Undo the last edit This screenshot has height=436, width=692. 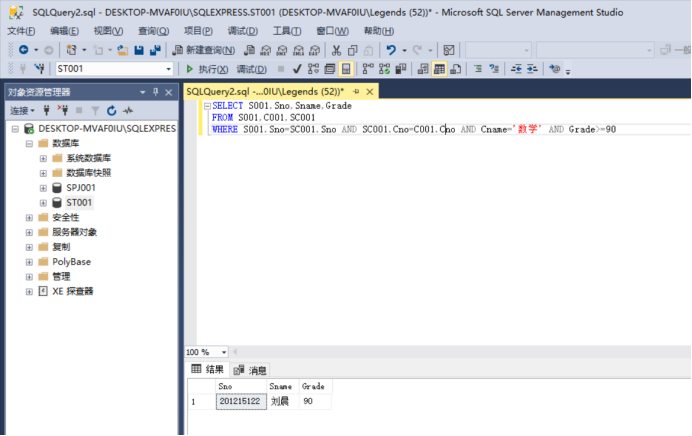pyautogui.click(x=391, y=50)
